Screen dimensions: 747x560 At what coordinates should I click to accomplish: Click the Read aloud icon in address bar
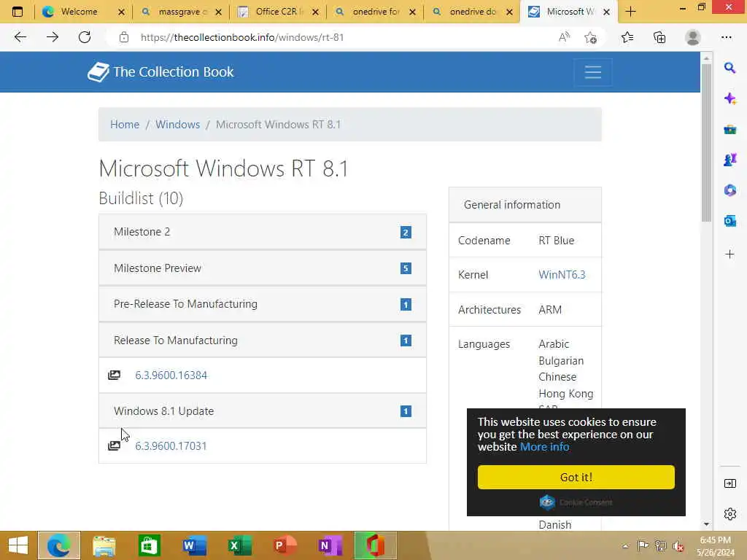(x=564, y=37)
